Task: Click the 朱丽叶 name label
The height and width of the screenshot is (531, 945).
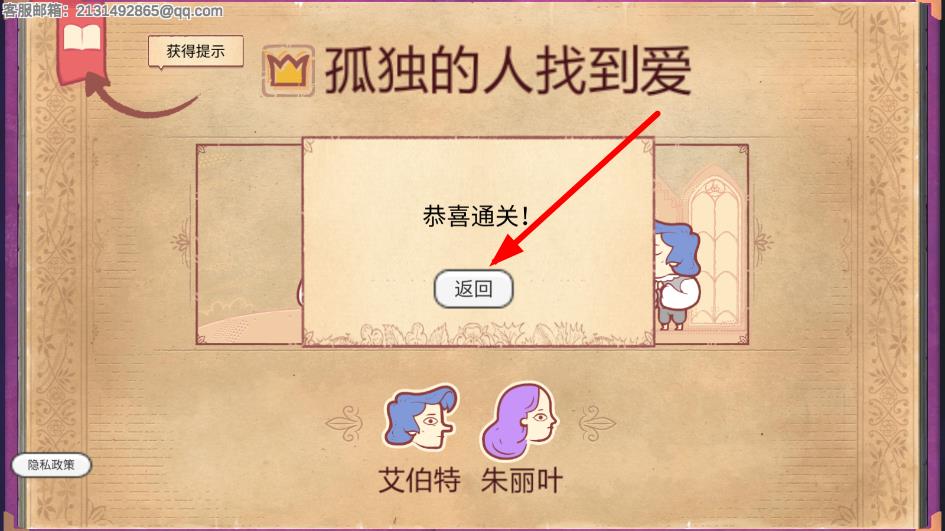Action: pos(521,480)
